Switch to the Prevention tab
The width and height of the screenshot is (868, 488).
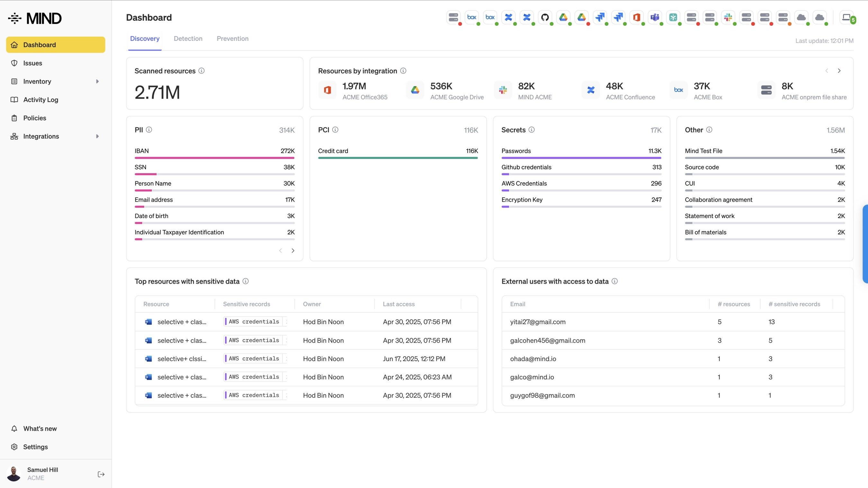(x=232, y=39)
